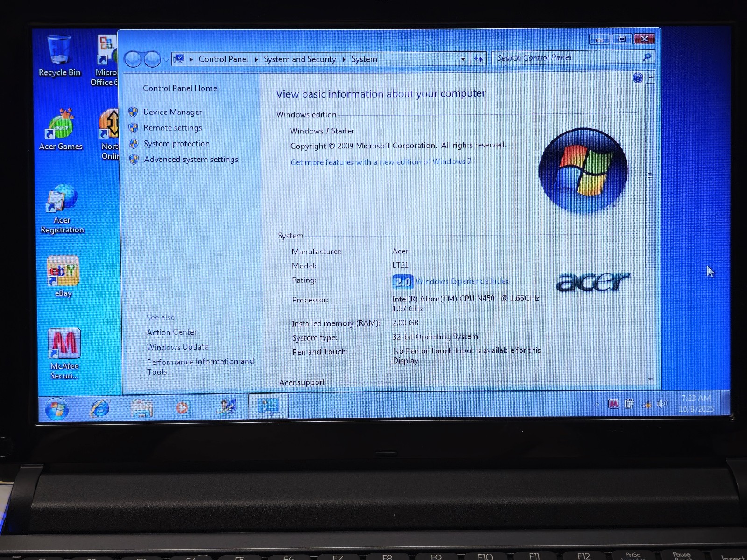Select the Control Panel taskbar button
The width and height of the screenshot is (747, 560).
click(x=268, y=406)
